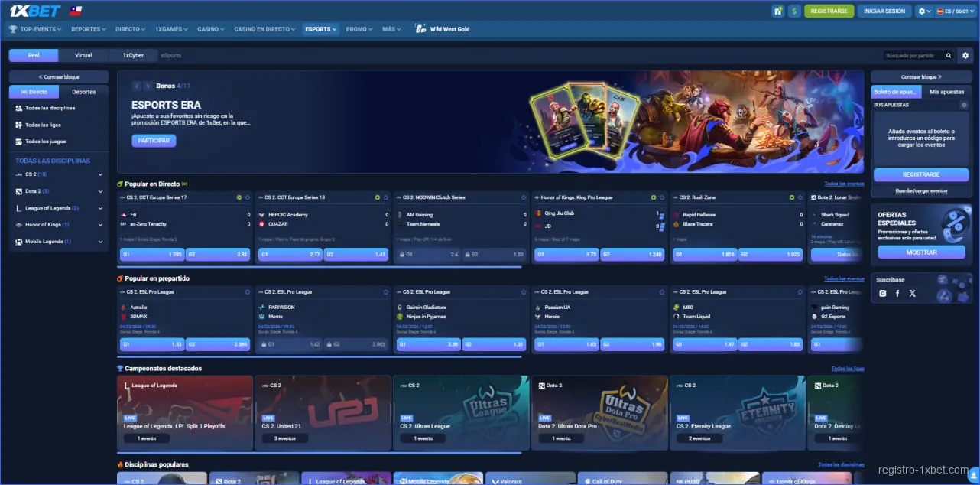The height and width of the screenshot is (485, 980).
Task: Open the gift bonus icon in header
Action: pos(778,11)
